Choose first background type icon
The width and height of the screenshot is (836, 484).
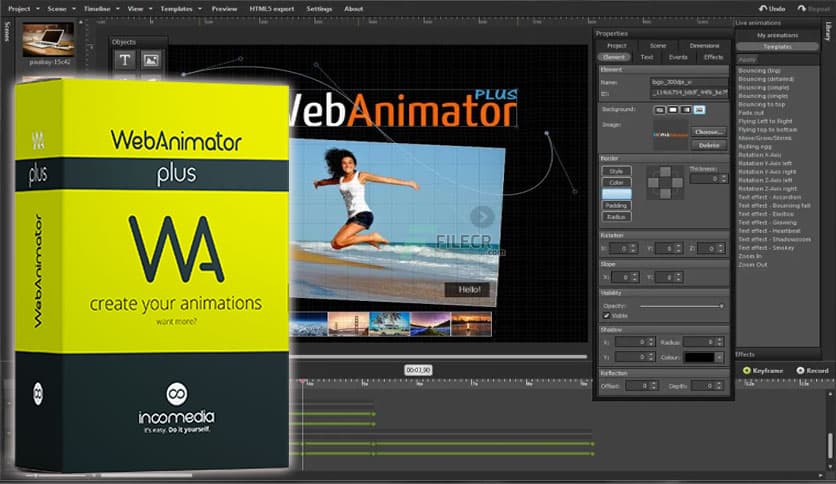pos(660,110)
